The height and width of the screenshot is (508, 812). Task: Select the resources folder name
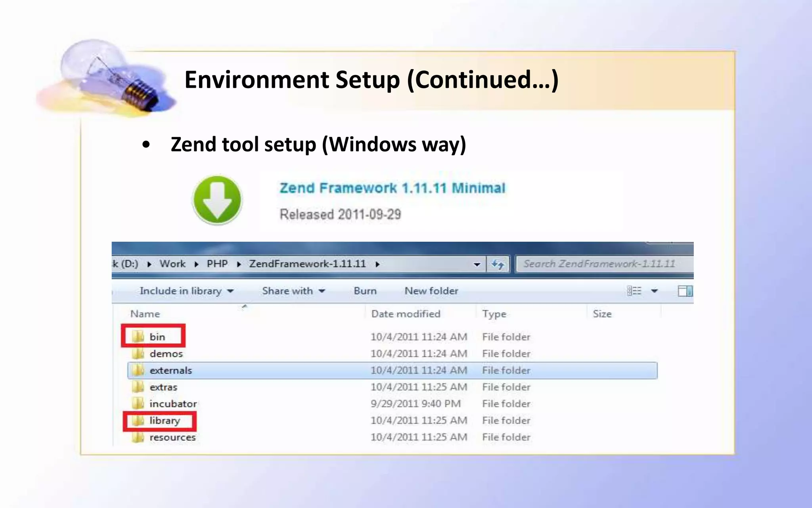(x=172, y=437)
